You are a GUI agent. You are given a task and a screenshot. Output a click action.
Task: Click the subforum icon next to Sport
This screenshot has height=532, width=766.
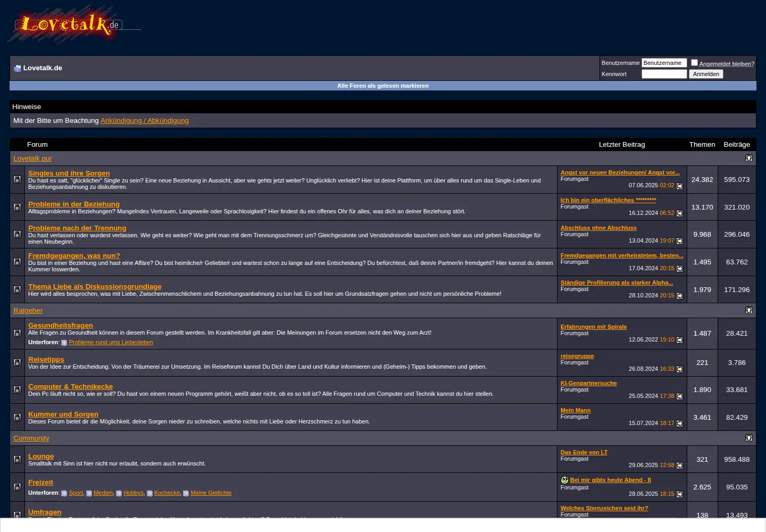tap(64, 493)
